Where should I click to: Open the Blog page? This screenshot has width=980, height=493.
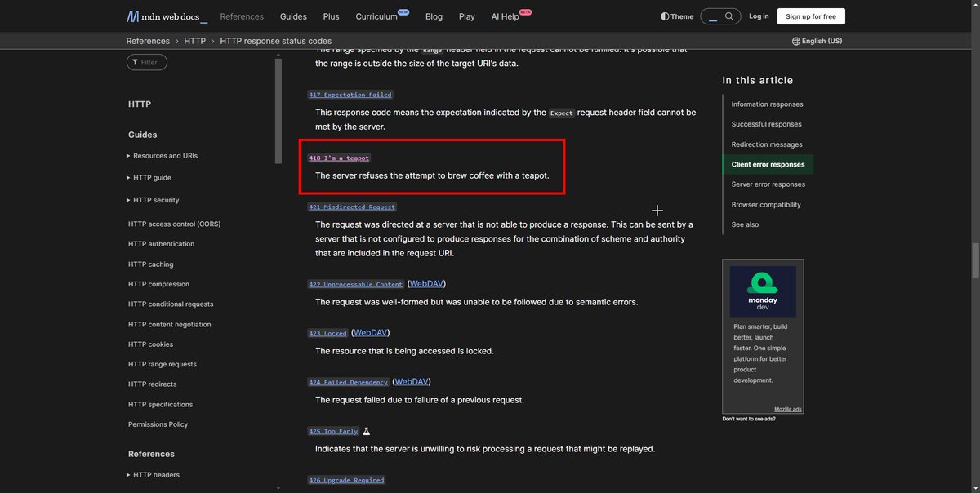[434, 16]
